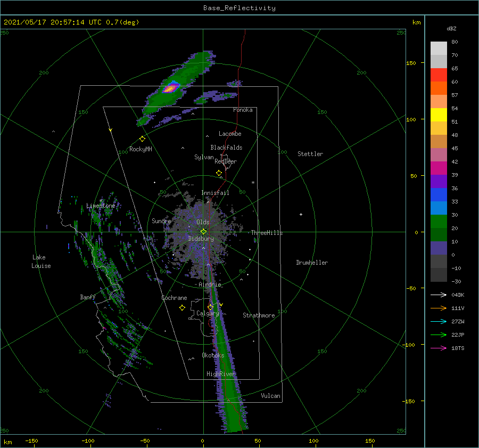Click the Calgary city label
This screenshot has height=448, width=479.
click(x=208, y=313)
